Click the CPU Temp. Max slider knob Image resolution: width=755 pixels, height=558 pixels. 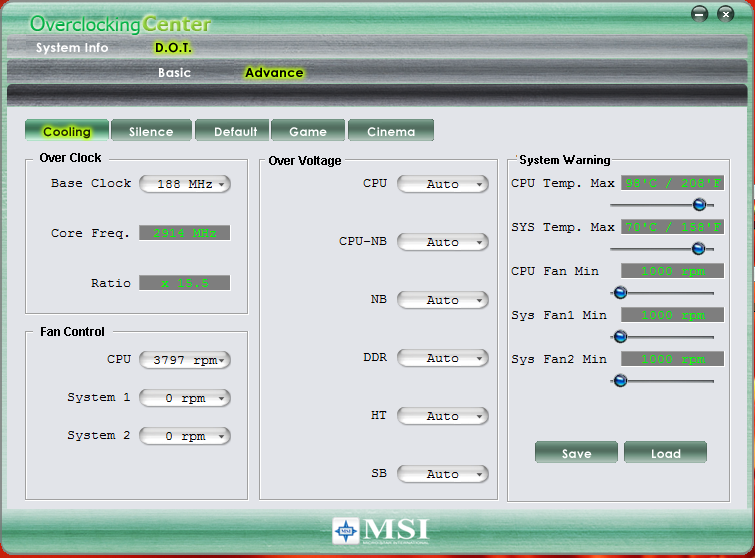click(699, 205)
